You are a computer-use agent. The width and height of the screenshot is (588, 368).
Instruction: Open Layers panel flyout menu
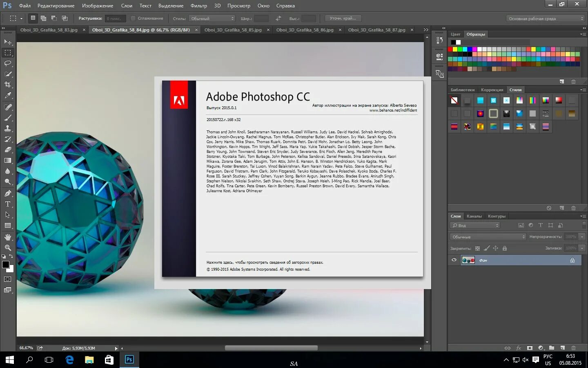(x=583, y=216)
